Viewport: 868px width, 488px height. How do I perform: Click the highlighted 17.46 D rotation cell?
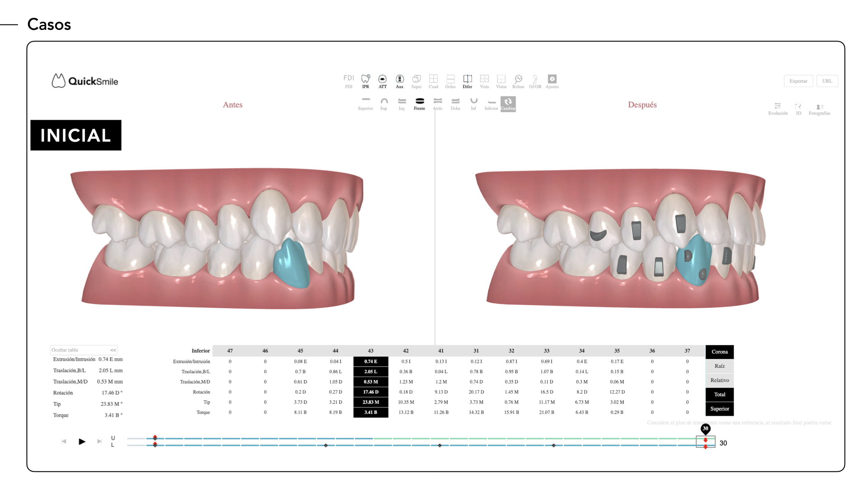click(371, 392)
